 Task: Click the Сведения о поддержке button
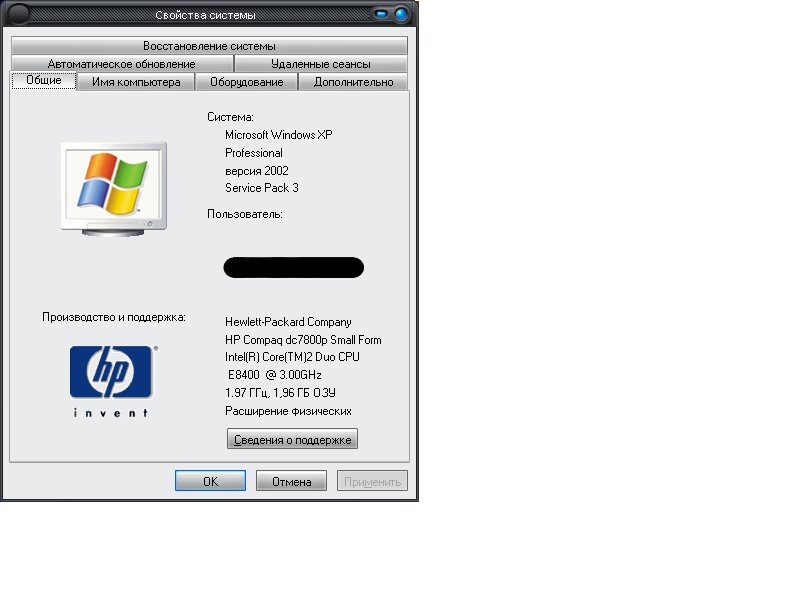(292, 439)
